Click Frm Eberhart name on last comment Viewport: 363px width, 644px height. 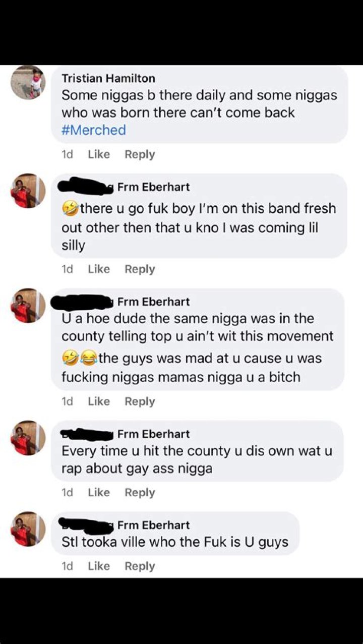(153, 525)
